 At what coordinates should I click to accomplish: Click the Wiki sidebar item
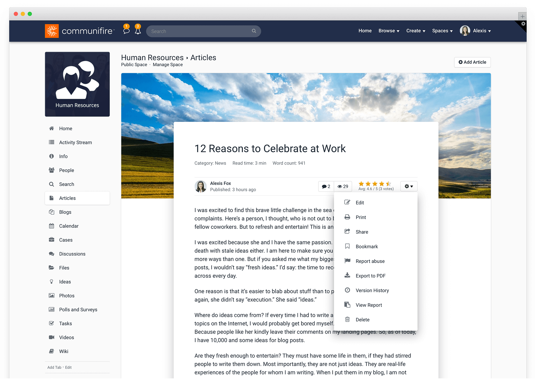click(x=64, y=351)
